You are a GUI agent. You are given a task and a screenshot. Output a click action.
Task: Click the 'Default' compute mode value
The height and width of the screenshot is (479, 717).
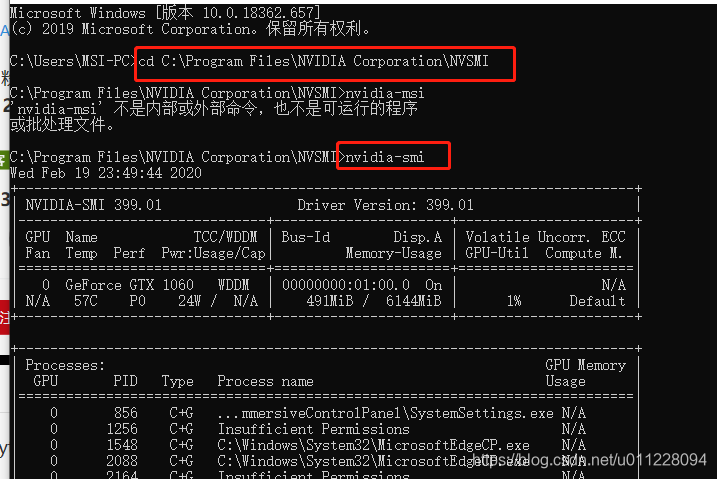point(597,301)
